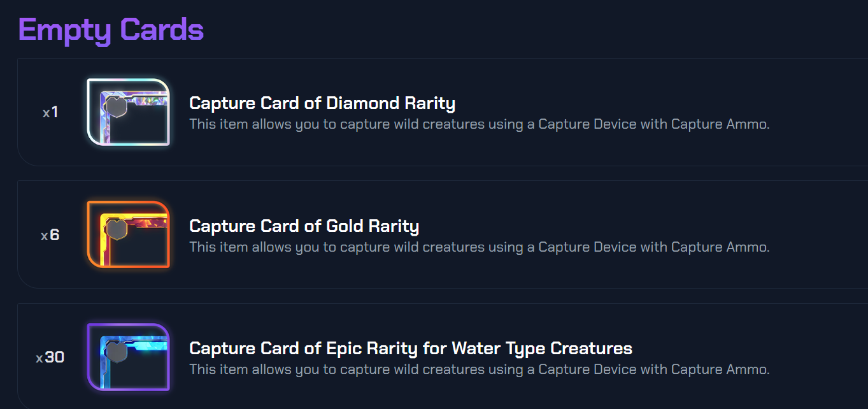Click the x30 quantity for Epic Water card

click(50, 358)
